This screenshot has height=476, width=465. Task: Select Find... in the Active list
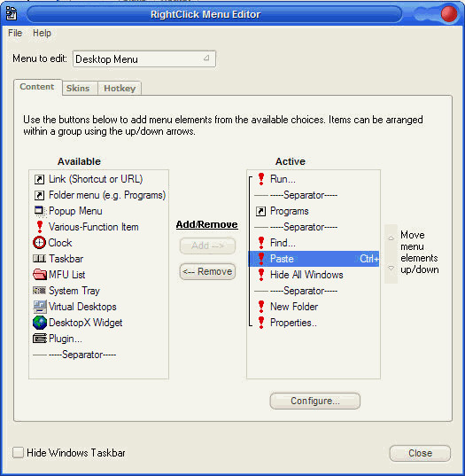(x=283, y=243)
